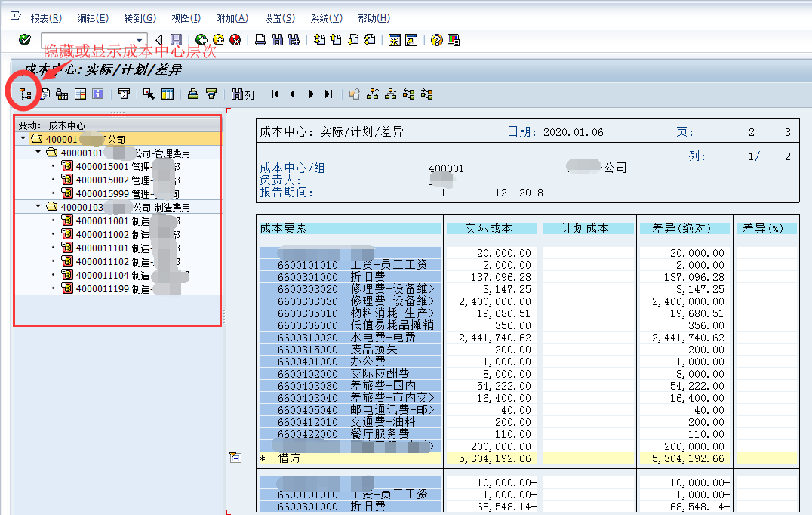Collapse the 400001 root cost center node

pos(23,138)
